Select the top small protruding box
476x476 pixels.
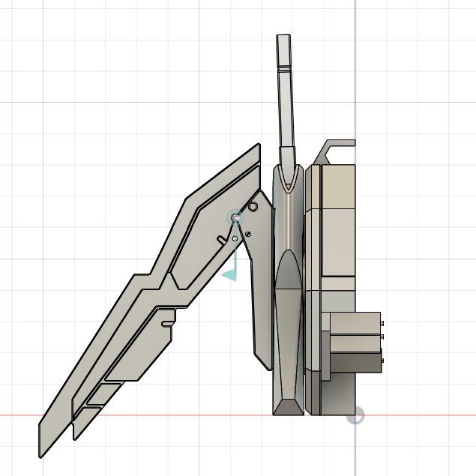pyautogui.click(x=355, y=322)
